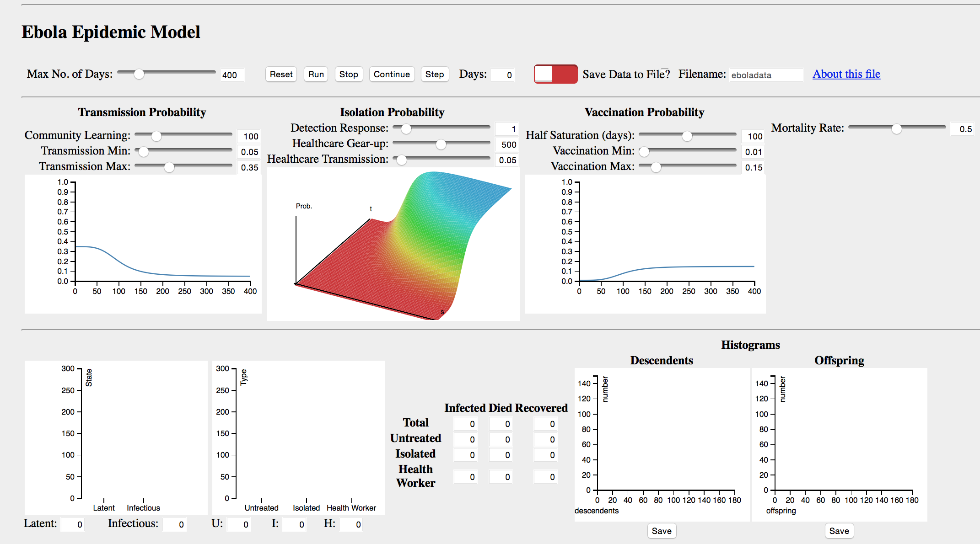This screenshot has width=980, height=544.
Task: Adjust the Detection Response slider
Action: pos(442,128)
